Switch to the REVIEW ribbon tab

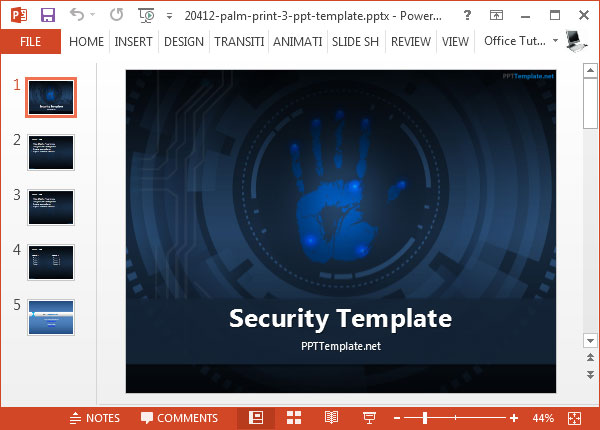point(411,41)
